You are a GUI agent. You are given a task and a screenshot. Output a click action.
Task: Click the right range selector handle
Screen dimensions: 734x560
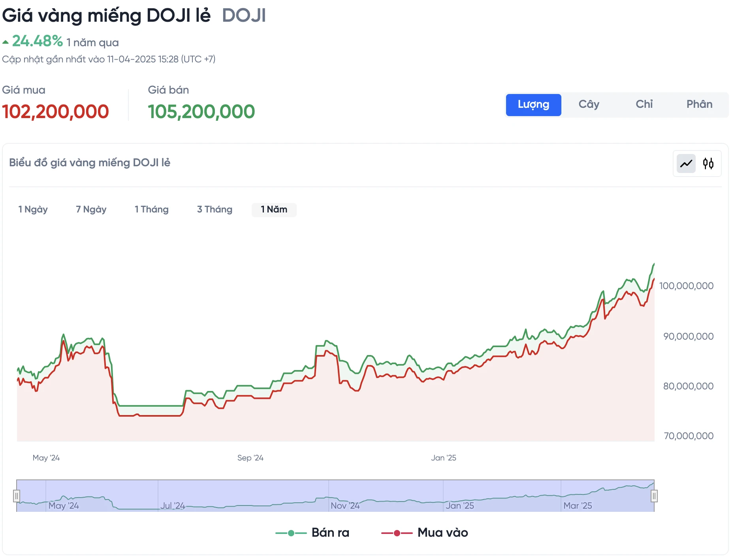tap(655, 496)
